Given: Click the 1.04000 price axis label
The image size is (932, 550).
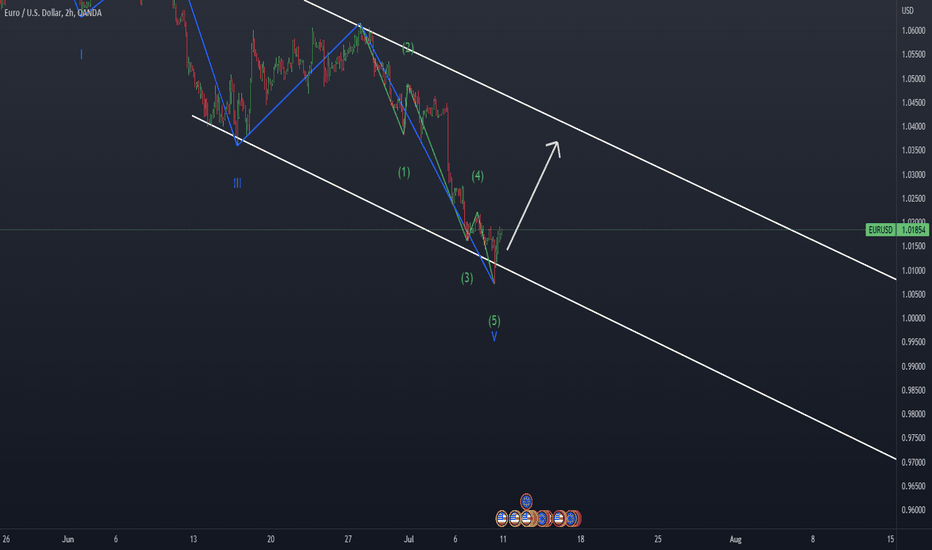Looking at the screenshot, I should tap(914, 127).
